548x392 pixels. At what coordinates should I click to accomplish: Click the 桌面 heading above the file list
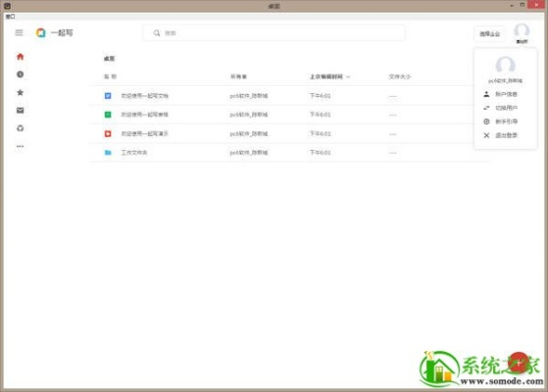[109, 59]
